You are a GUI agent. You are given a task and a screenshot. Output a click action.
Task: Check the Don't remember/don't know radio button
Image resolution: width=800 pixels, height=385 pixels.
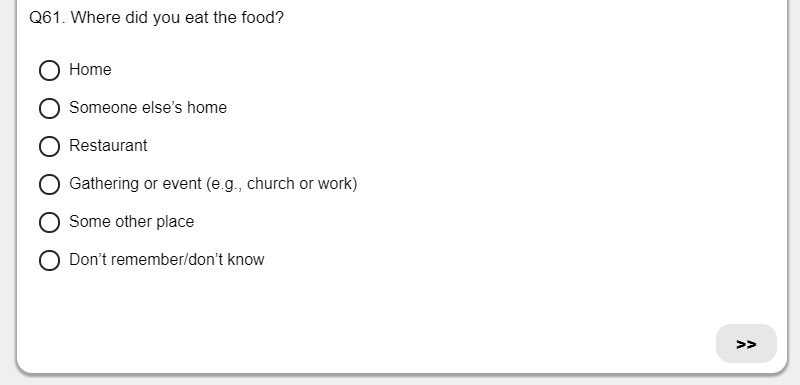point(49,260)
